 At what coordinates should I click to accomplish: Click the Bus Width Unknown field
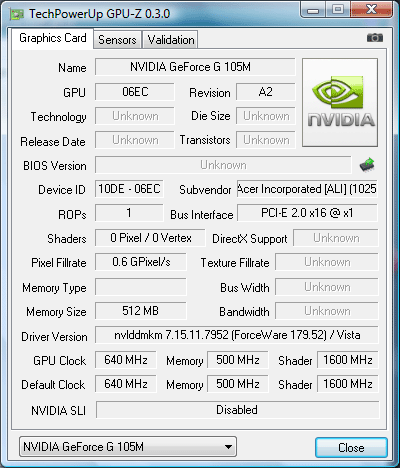[327, 287]
